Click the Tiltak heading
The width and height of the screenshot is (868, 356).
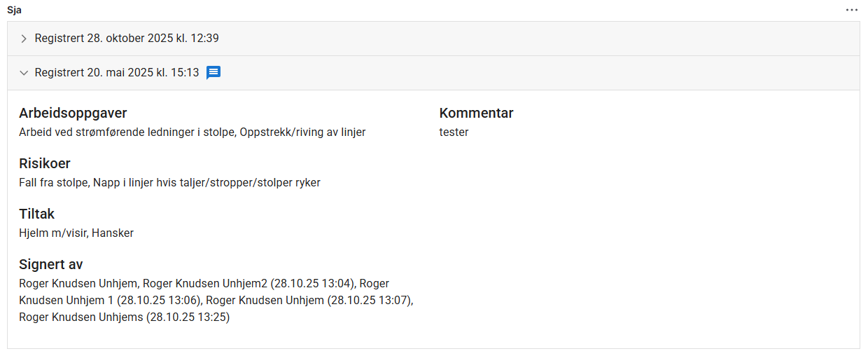coord(36,214)
